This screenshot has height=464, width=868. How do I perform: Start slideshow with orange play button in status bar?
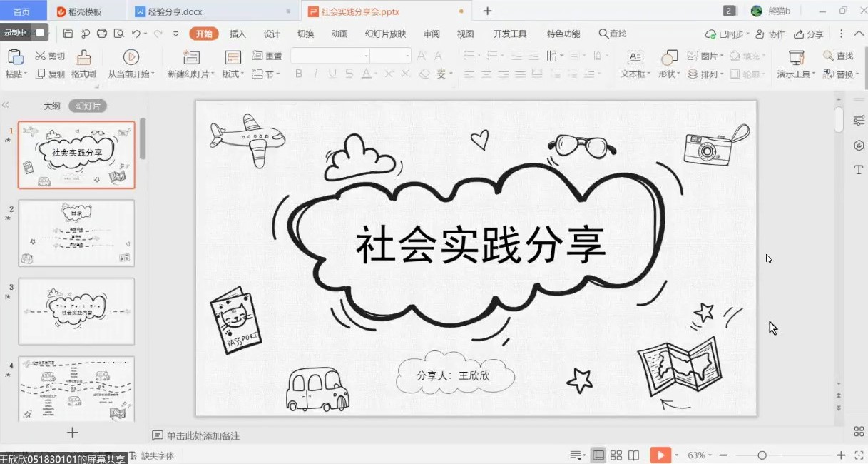pos(659,455)
